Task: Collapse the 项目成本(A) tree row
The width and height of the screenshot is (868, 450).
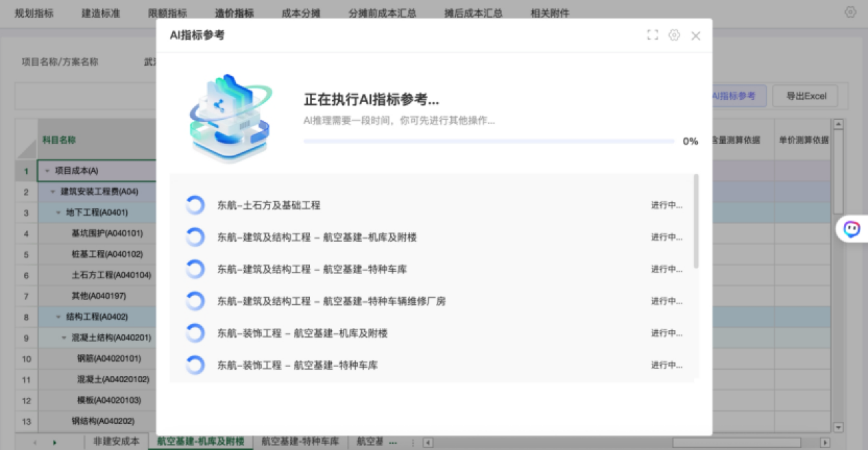Action: 47,171
